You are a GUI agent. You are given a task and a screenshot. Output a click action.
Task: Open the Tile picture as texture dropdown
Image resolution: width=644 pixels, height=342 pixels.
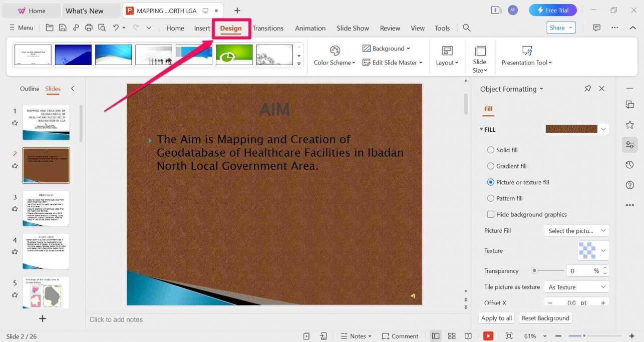pos(576,287)
